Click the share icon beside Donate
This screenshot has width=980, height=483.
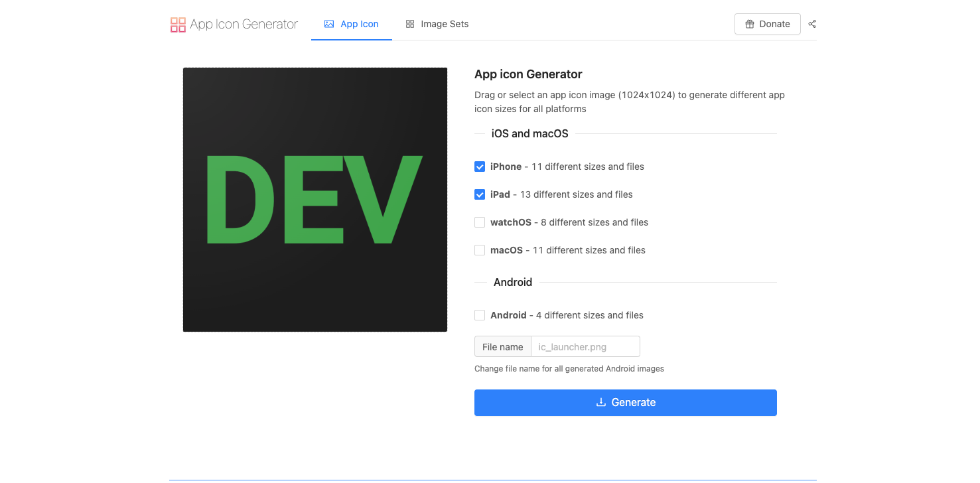click(812, 24)
